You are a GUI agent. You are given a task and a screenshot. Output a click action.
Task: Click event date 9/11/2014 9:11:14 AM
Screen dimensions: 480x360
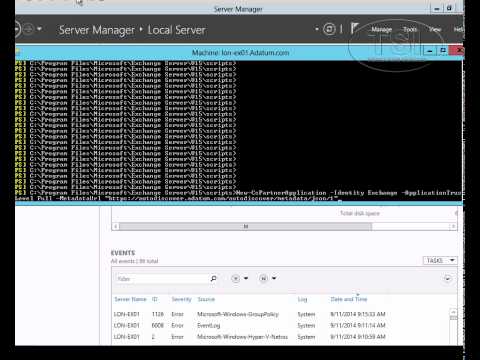click(x=358, y=325)
